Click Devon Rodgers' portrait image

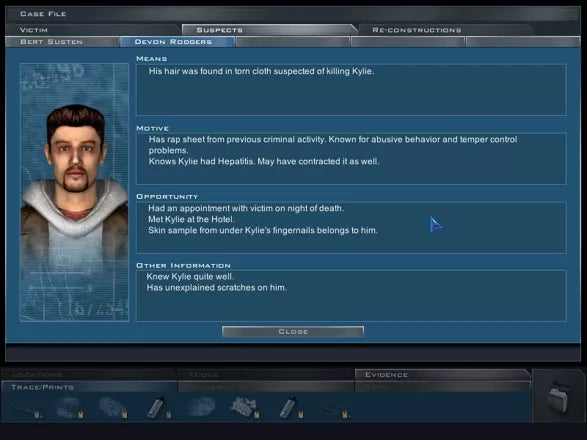point(74,192)
